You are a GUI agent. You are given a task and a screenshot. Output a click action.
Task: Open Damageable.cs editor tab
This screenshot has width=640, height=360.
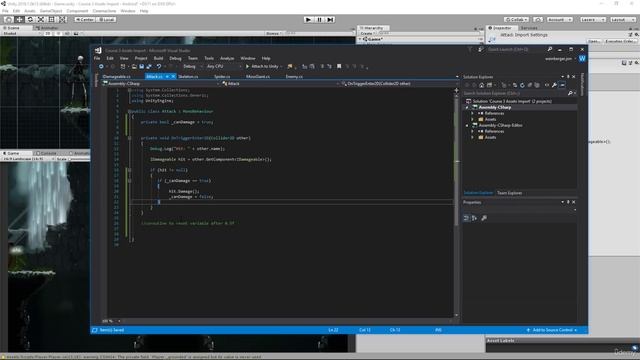pyautogui.click(x=117, y=76)
